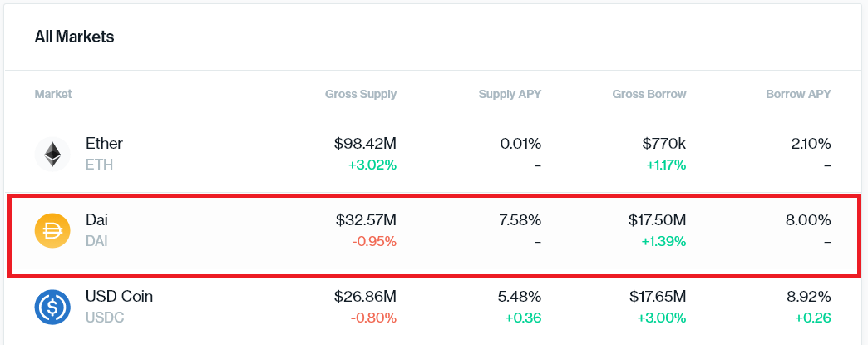Sort by Gross Borrow column header

pos(649,94)
